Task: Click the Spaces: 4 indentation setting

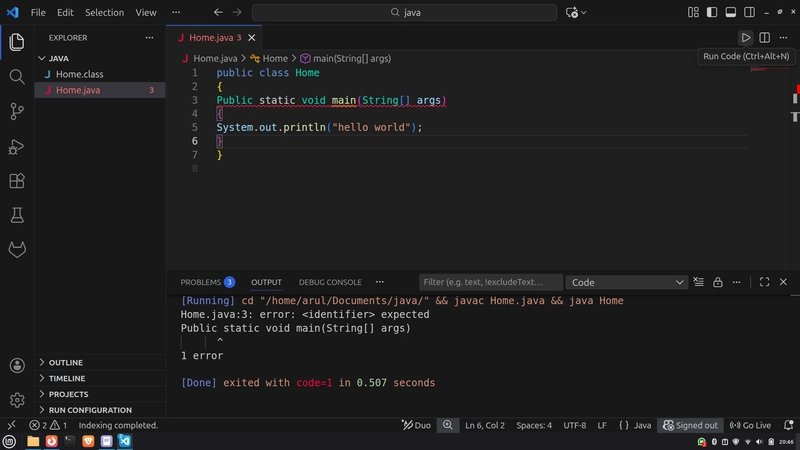Action: [x=533, y=425]
